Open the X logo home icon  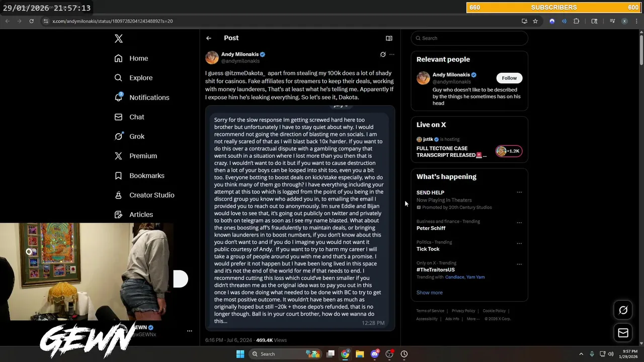pyautogui.click(x=118, y=39)
